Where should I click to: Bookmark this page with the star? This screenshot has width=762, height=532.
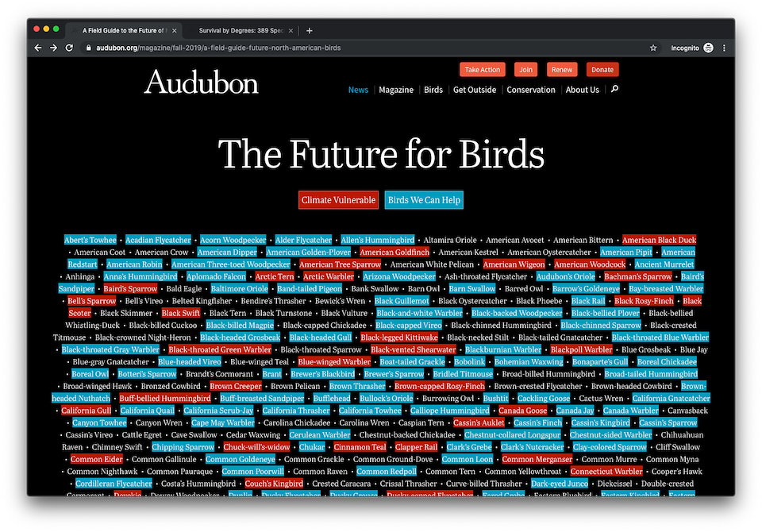(653, 48)
